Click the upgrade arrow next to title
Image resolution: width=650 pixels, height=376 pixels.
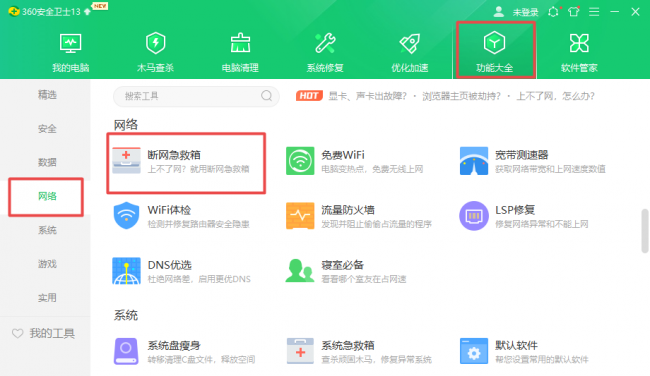click(87, 12)
